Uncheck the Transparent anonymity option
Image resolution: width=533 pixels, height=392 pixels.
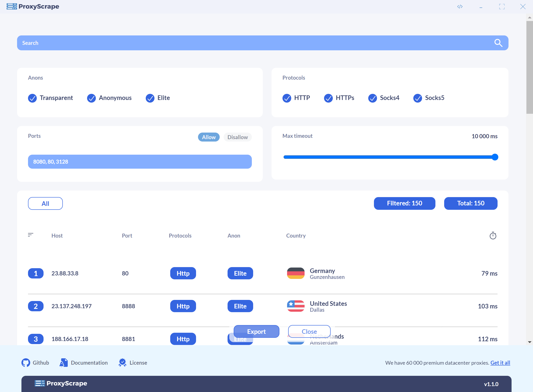(x=33, y=98)
